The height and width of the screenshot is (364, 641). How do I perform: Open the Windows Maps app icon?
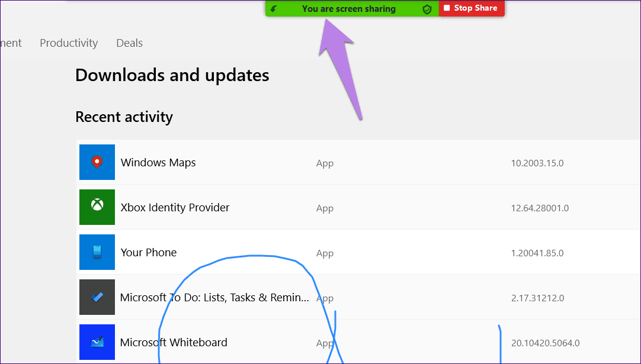click(x=97, y=162)
